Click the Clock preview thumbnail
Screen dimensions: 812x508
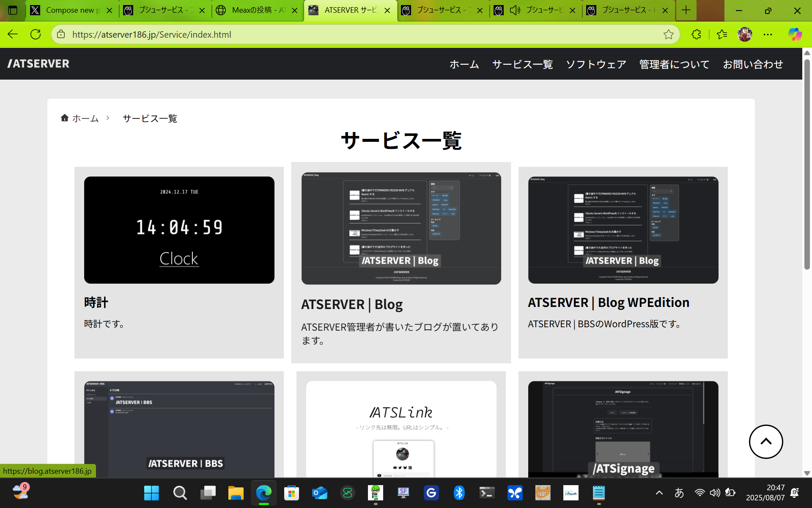pyautogui.click(x=179, y=230)
